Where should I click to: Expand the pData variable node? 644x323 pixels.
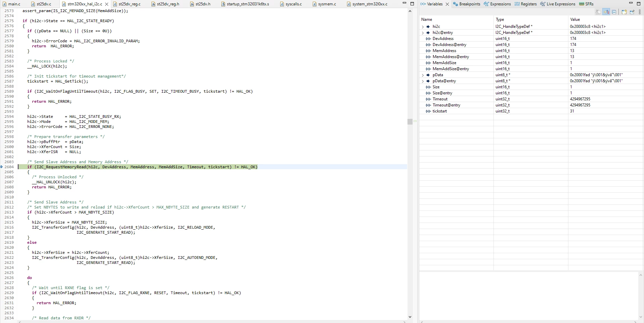423,75
